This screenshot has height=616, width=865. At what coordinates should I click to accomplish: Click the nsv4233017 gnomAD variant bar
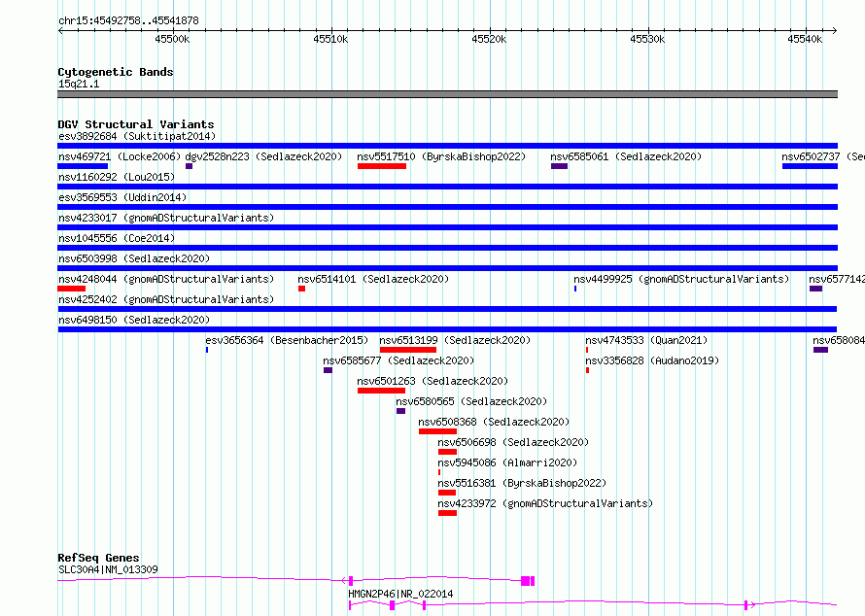pos(447,227)
